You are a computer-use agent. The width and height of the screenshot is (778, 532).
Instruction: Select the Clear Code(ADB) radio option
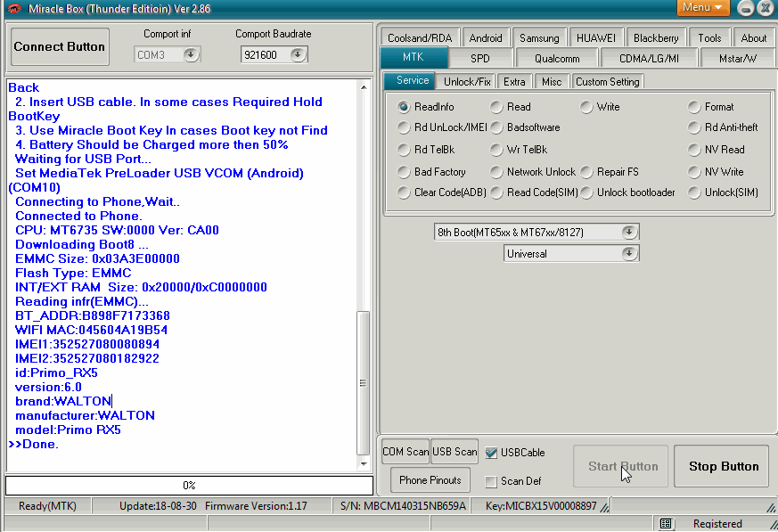click(404, 192)
